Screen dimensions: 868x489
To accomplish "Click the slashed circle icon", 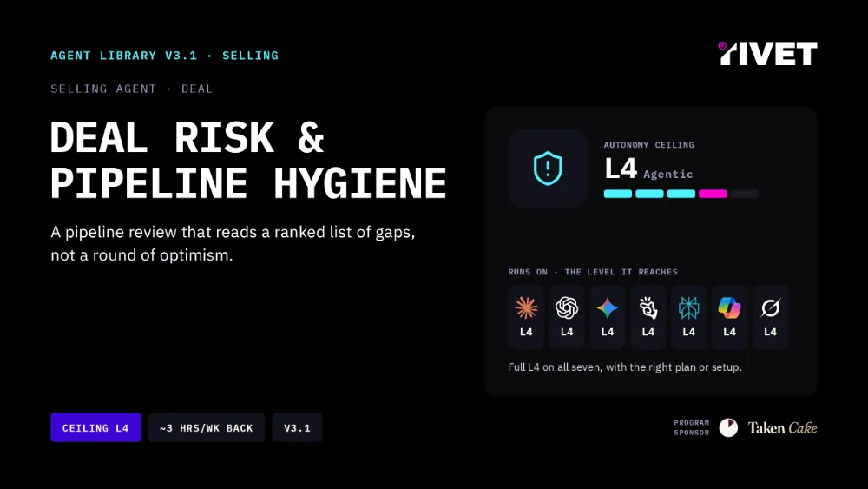I will coord(770,307).
